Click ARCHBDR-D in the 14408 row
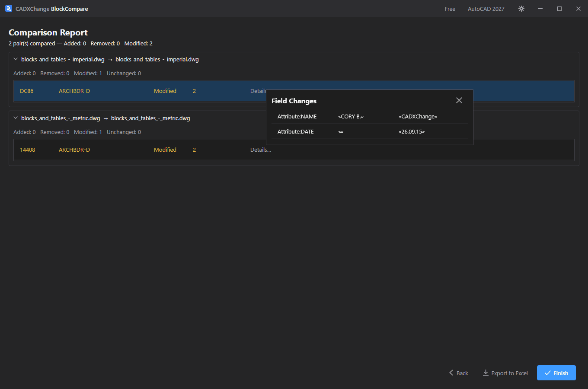Image resolution: width=588 pixels, height=389 pixels. [x=74, y=150]
